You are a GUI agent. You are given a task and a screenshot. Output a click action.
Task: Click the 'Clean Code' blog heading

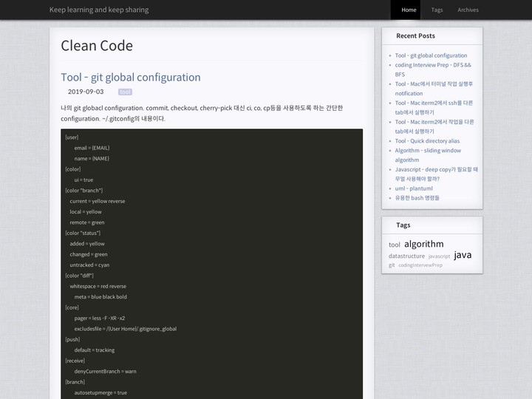click(97, 46)
